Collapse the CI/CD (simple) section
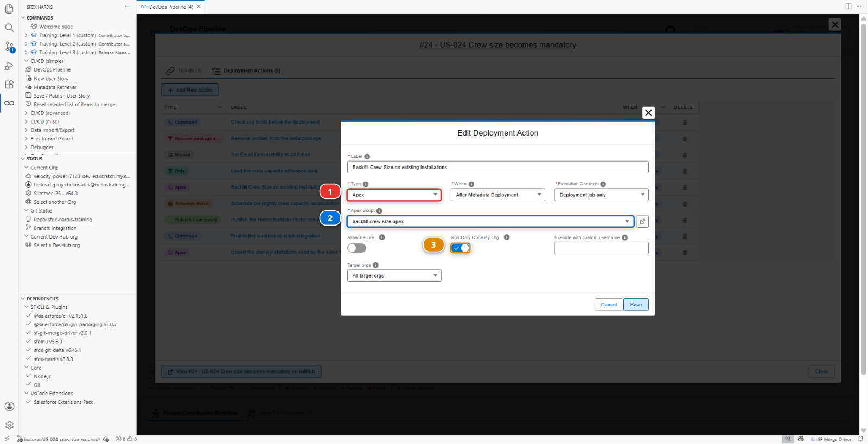The width and height of the screenshot is (868, 444). 47,61
